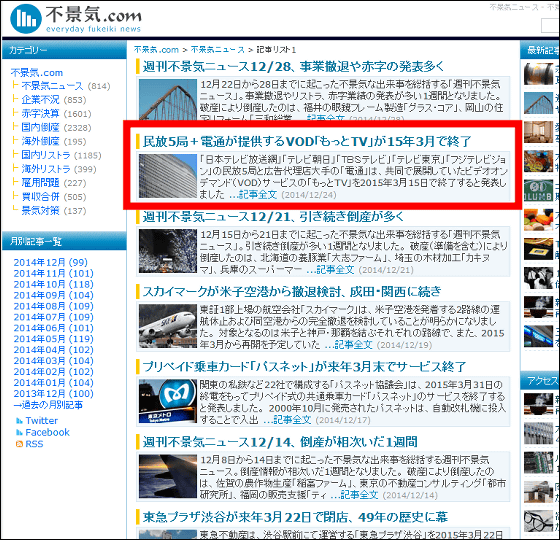This screenshot has height=540, width=560.
Task: Open 2014年12月 (99) monthly archive
Action: tap(51, 262)
